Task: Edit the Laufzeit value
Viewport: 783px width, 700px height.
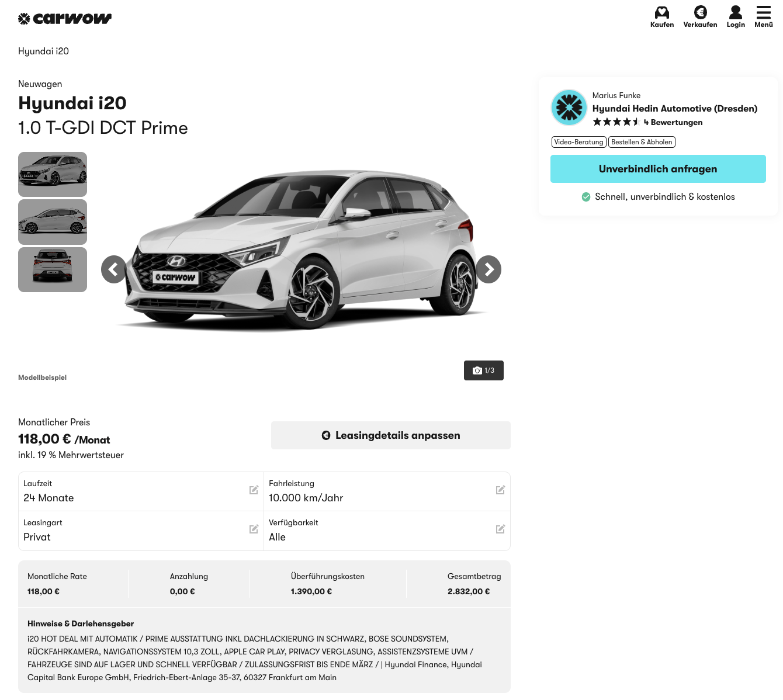Action: point(254,490)
